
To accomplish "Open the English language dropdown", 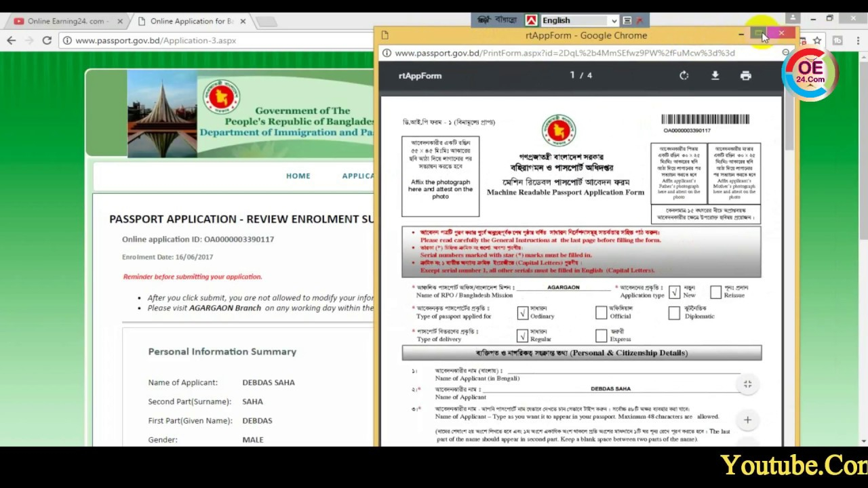I will [579, 20].
